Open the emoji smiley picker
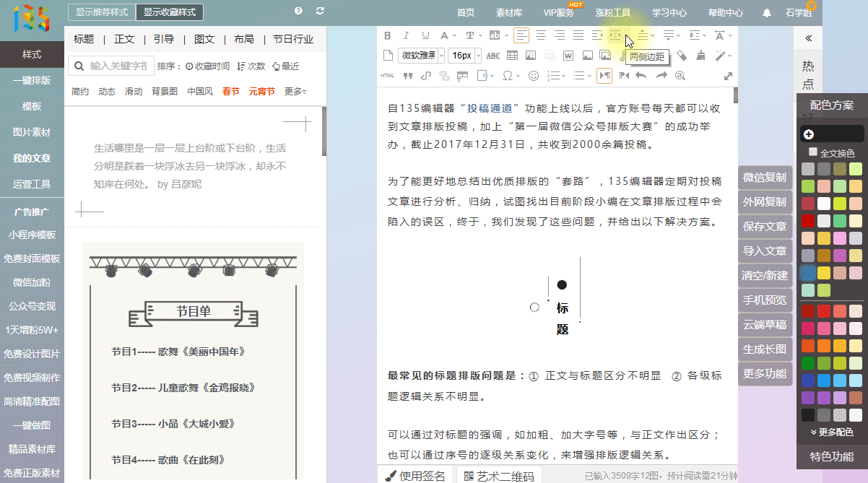Image resolution: width=868 pixels, height=483 pixels. coord(534,76)
